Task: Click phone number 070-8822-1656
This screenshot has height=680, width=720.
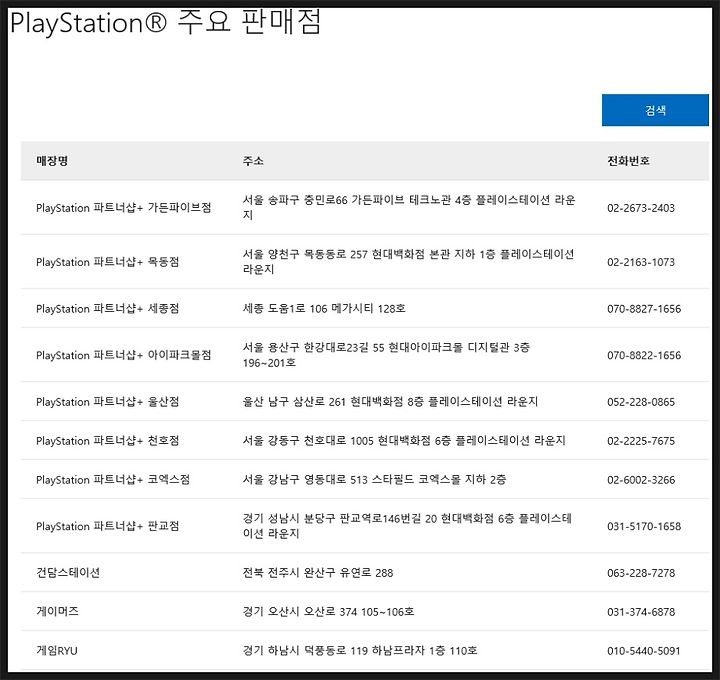Action: coord(644,355)
